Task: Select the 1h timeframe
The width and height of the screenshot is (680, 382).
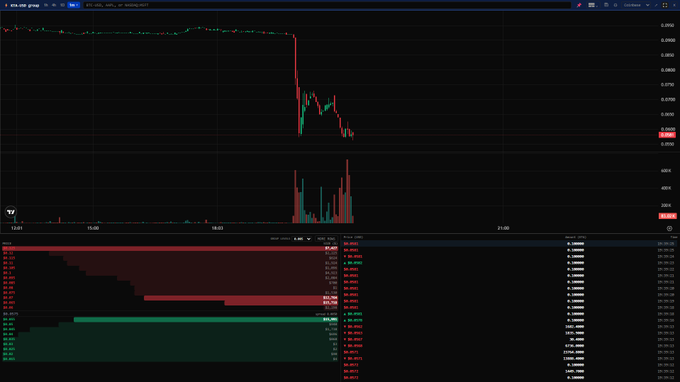Action: coord(46,5)
